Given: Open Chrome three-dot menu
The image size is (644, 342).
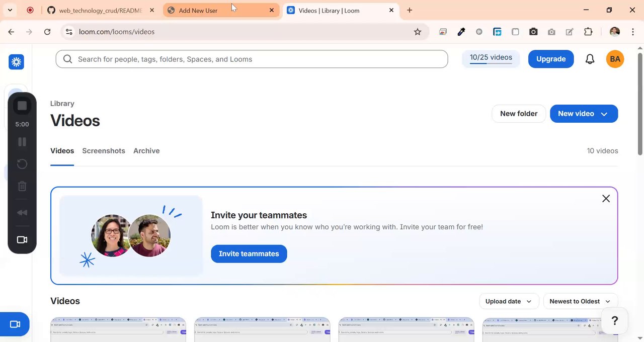Looking at the screenshot, I should click(633, 32).
